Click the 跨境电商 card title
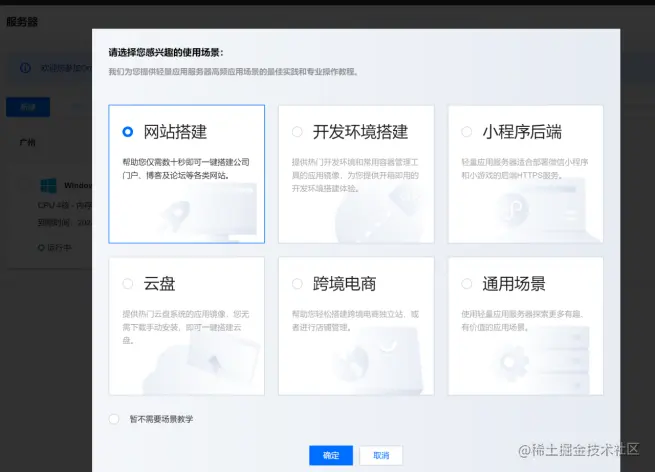Viewport: 655px width, 472px height. pos(345,284)
